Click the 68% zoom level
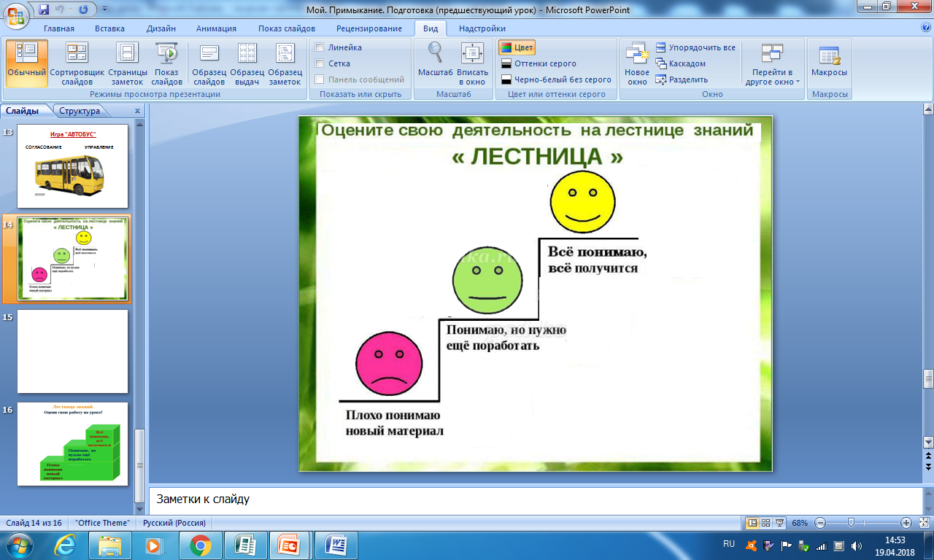934x560 pixels. (x=800, y=523)
